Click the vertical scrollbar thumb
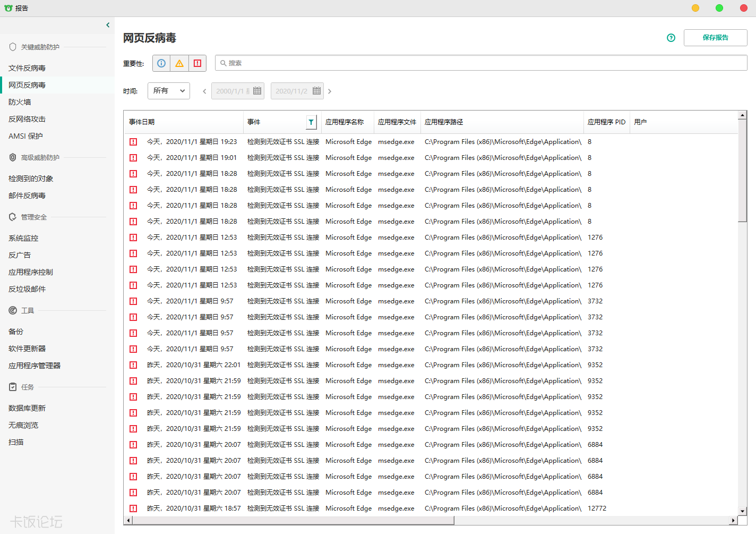 click(743, 171)
